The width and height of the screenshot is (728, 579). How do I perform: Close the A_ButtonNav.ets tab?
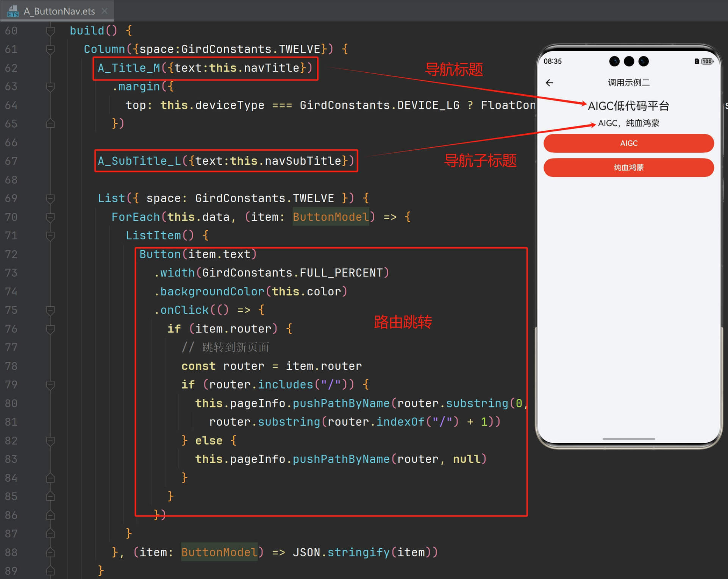click(x=105, y=11)
